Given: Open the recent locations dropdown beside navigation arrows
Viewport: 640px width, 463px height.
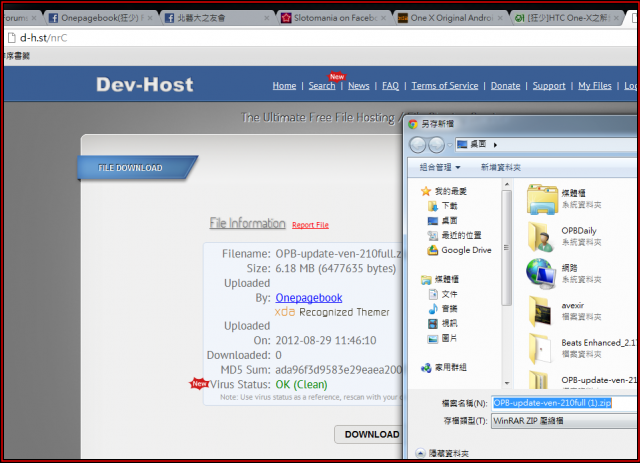Looking at the screenshot, I should [x=449, y=145].
